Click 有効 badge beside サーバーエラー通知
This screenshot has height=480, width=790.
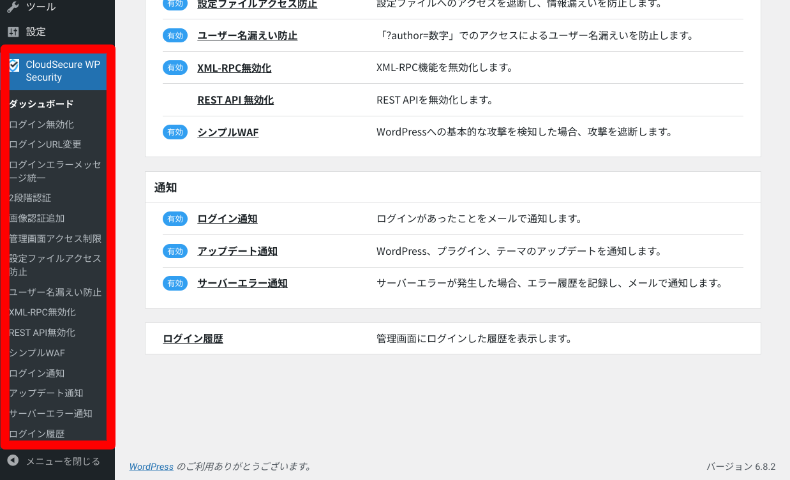[x=175, y=283]
